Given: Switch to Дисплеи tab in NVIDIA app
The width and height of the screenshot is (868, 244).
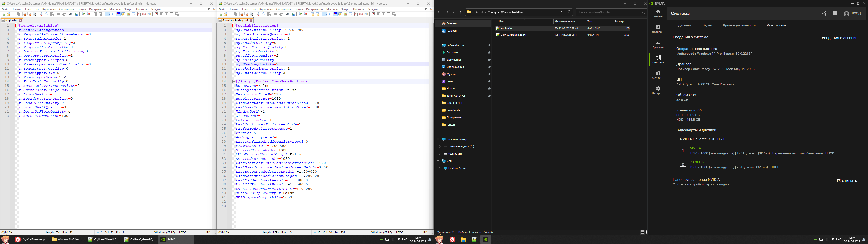Looking at the screenshot, I should coord(685,25).
